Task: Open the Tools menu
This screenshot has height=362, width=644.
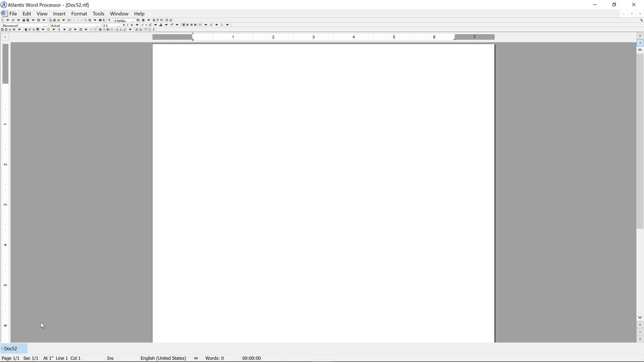Action: coord(98,14)
